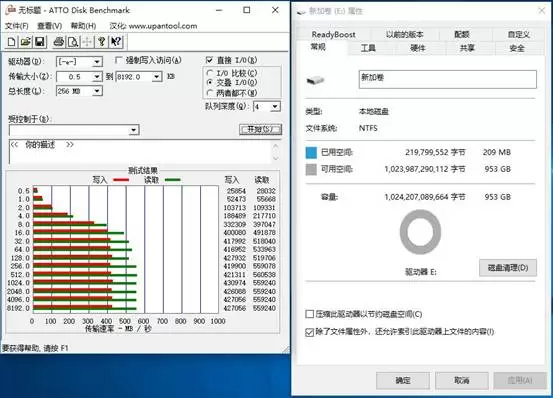The height and width of the screenshot is (398, 553).
Task: Toggle the 直接 I/O checkbox
Action: pyautogui.click(x=209, y=60)
